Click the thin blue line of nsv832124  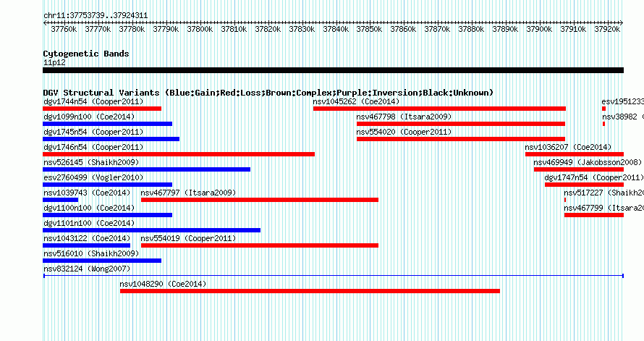[333, 276]
